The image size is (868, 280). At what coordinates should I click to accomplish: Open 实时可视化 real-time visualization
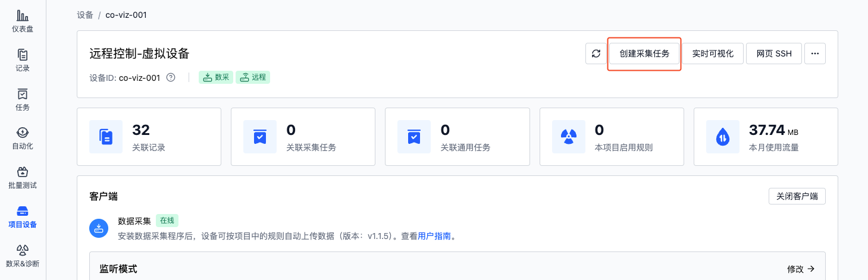click(713, 54)
